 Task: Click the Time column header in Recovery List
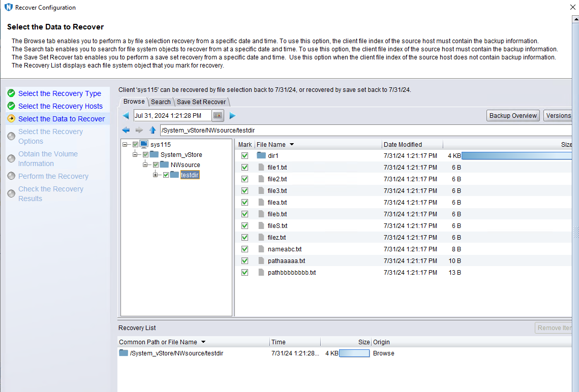(295, 342)
